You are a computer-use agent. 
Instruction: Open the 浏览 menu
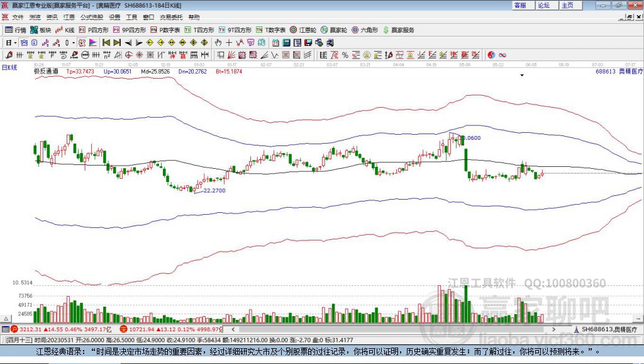35,17
